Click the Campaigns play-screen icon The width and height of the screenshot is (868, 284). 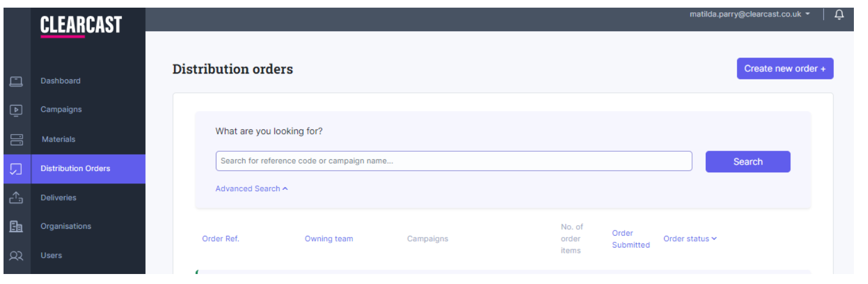pos(16,110)
